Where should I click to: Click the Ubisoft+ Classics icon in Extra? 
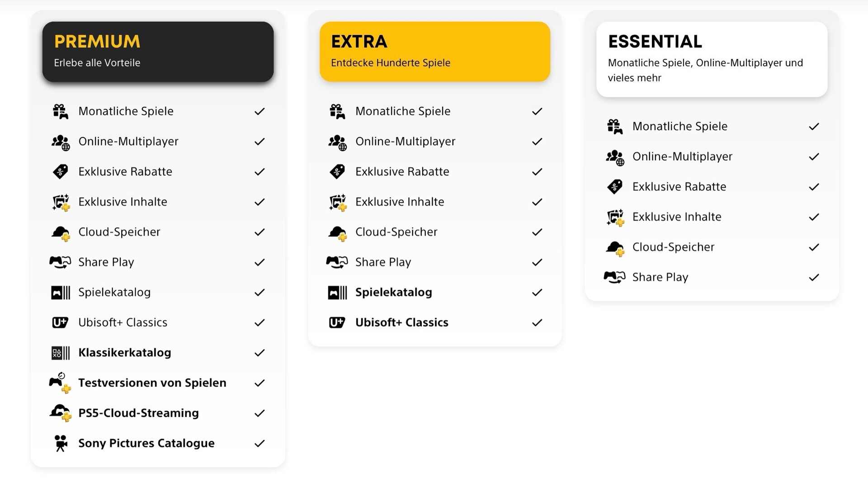click(337, 323)
